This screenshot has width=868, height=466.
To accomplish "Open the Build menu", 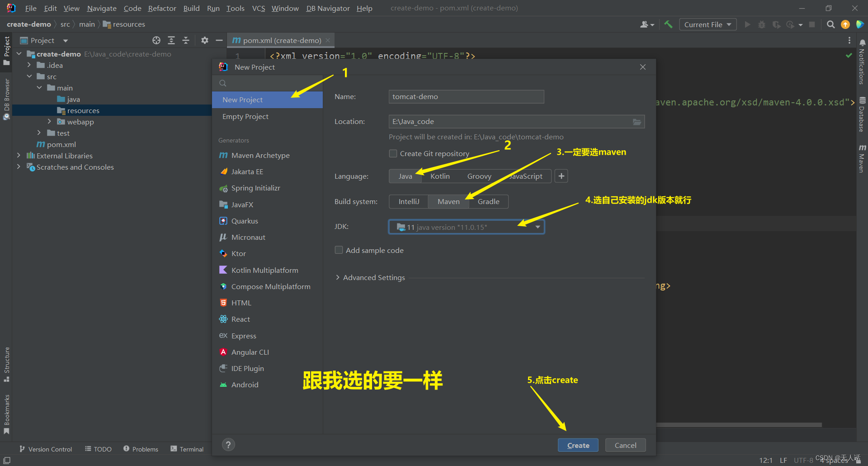I will (191, 8).
